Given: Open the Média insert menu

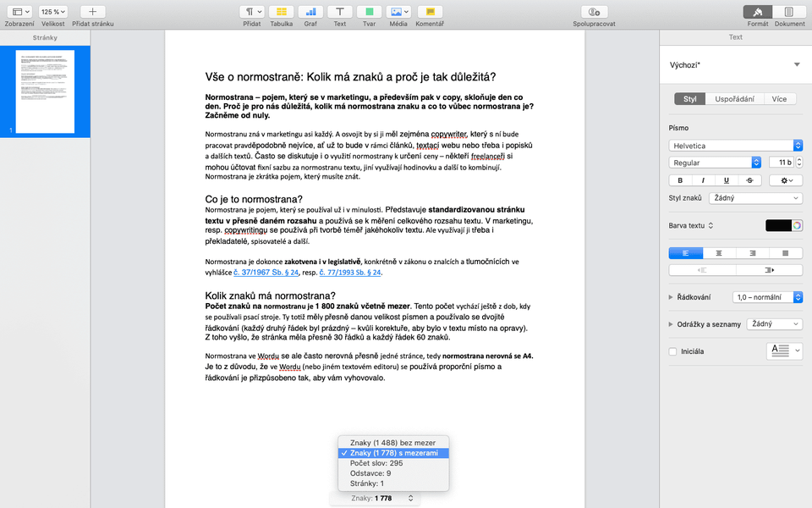Looking at the screenshot, I should 398,12.
